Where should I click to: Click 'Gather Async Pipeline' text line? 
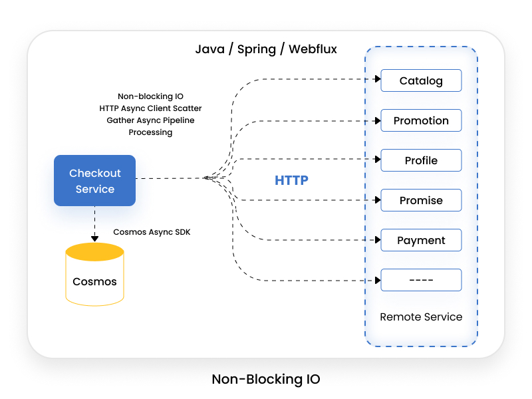[150, 120]
